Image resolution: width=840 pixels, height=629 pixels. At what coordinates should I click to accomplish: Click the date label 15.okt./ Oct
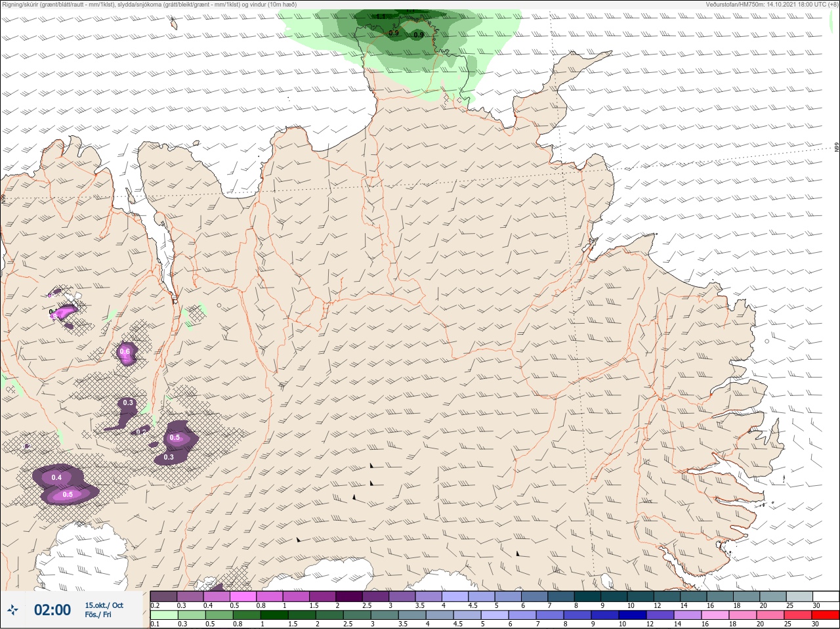tap(104, 605)
